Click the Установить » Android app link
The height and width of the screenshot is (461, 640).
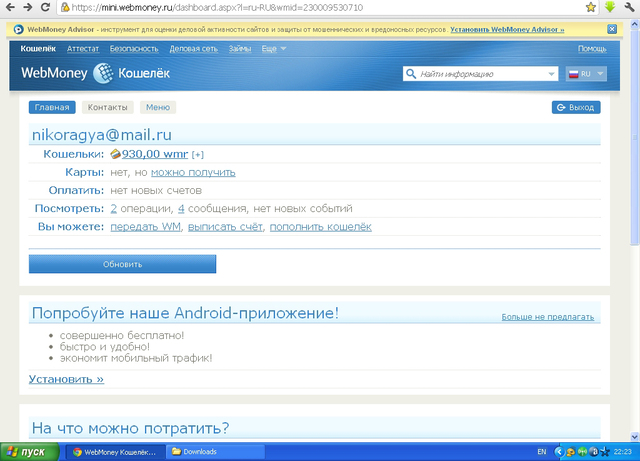click(x=66, y=379)
